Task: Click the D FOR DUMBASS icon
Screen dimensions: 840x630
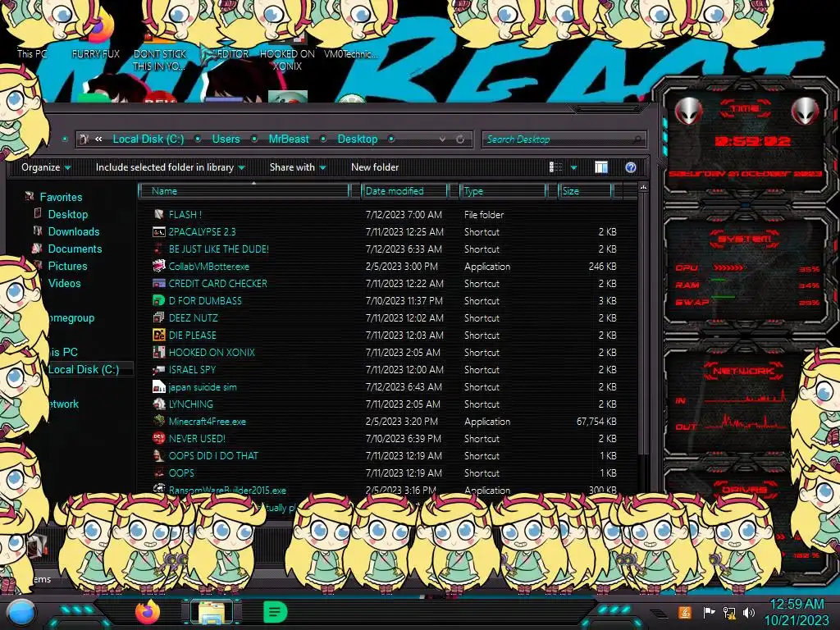Action: (158, 300)
